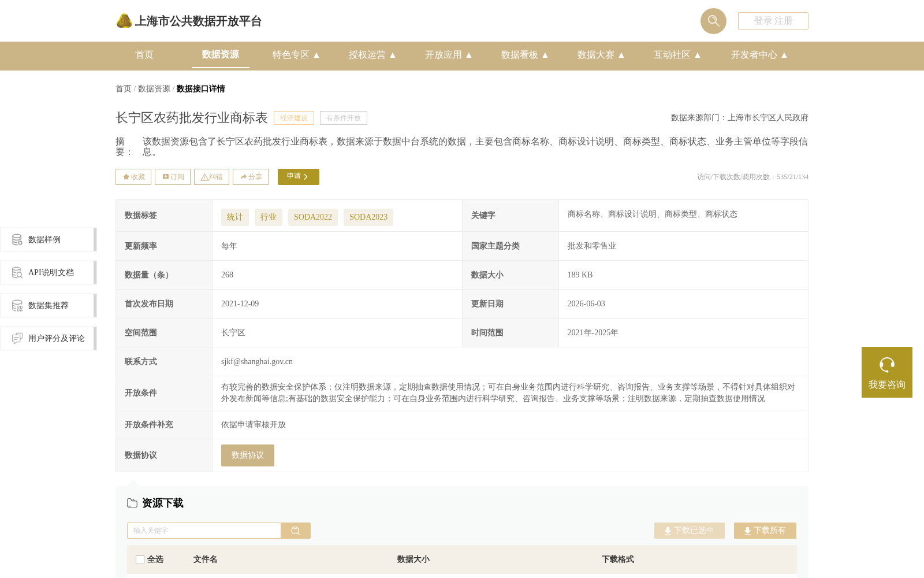Select 数据资源 navigation tab

221,54
